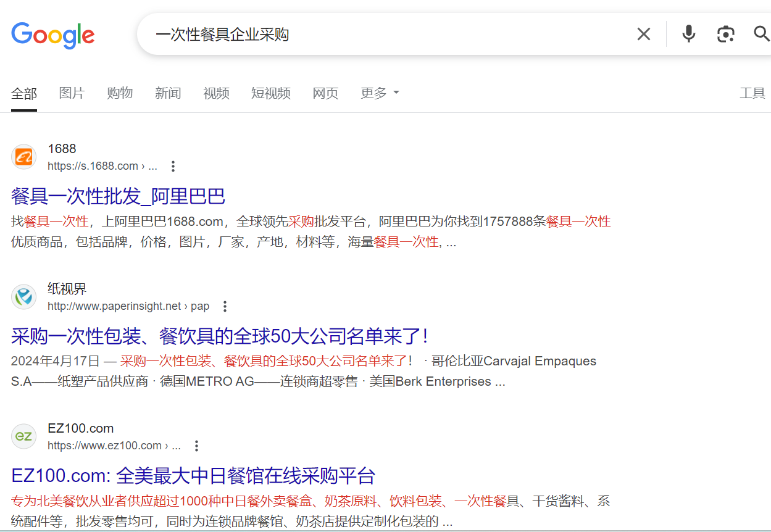Open the three-dot menu for the ez100.com result
The image size is (771, 532).
point(196,446)
